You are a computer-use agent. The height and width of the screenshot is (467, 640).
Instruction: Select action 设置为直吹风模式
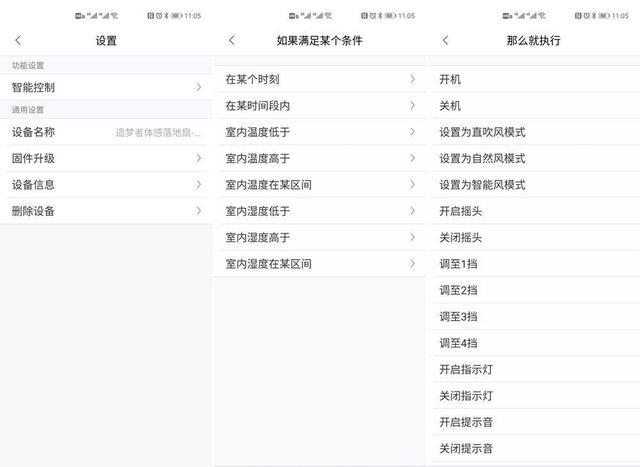[536, 132]
